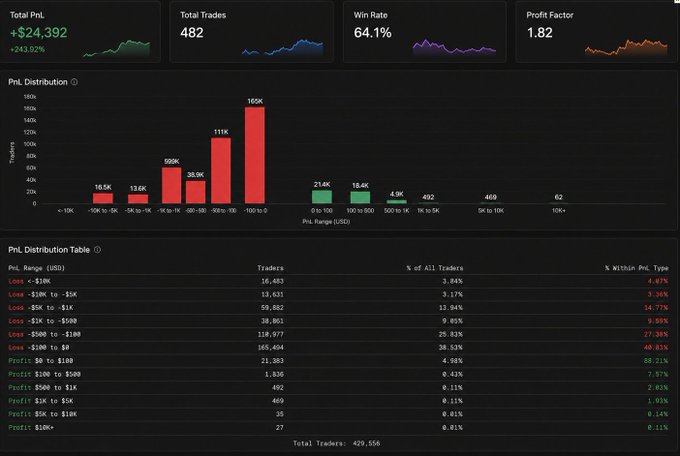Click the 165,494 traders cell
Screen dimensions: 680x456
pyautogui.click(x=271, y=348)
